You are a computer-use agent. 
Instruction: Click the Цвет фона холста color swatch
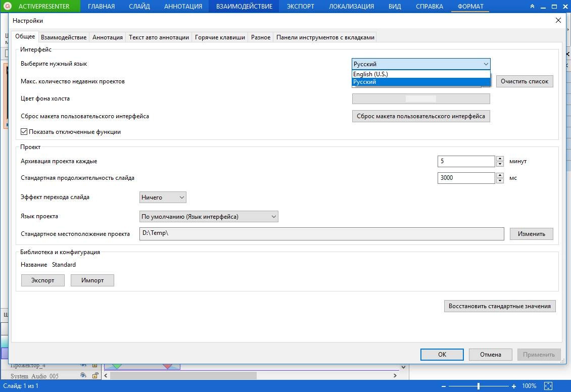(421, 99)
